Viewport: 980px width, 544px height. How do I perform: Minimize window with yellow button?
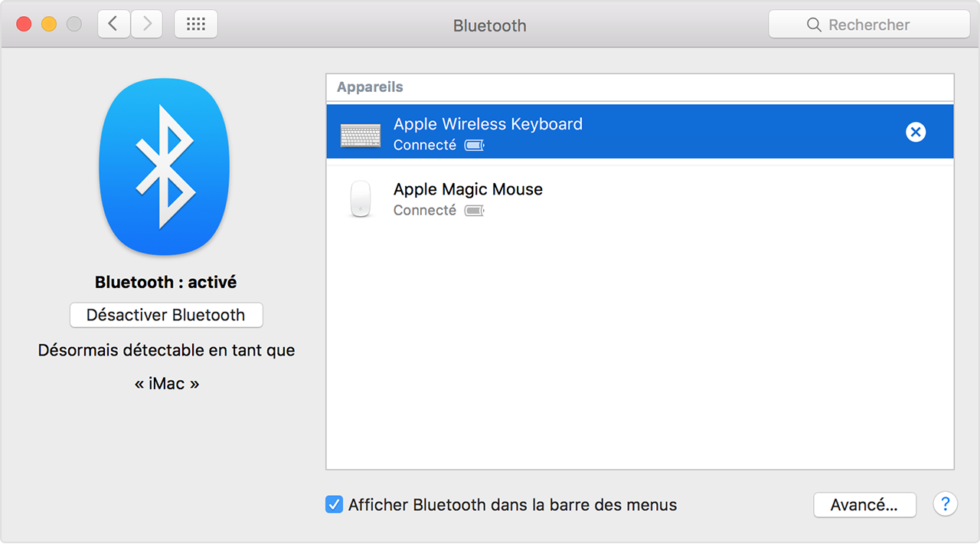pos(49,24)
